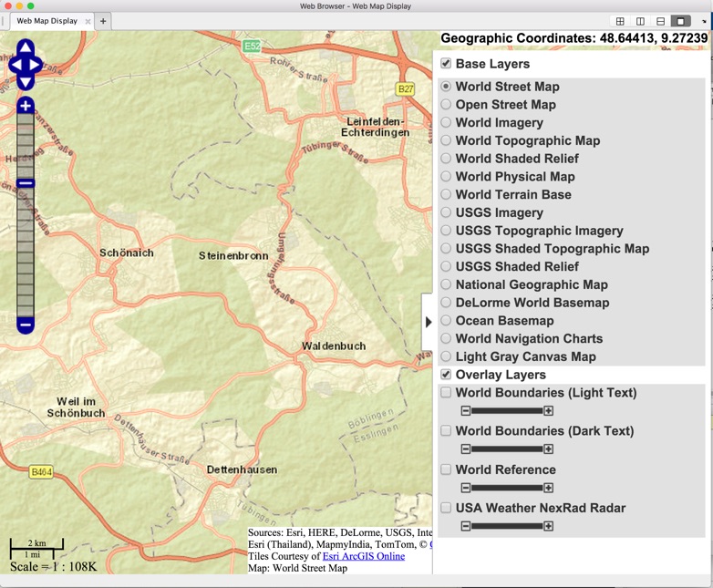Select the two-row split layout icon
The height and width of the screenshot is (588, 713).
coord(660,21)
